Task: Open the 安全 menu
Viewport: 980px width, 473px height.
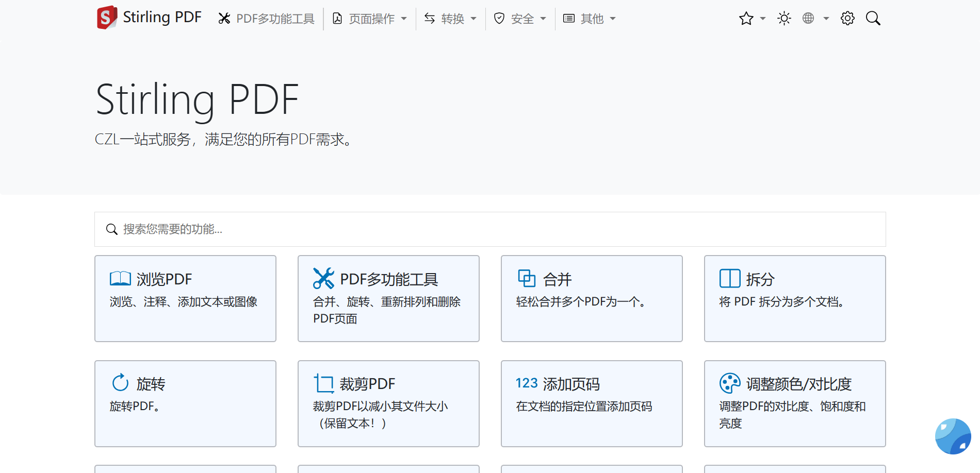Action: (520, 19)
